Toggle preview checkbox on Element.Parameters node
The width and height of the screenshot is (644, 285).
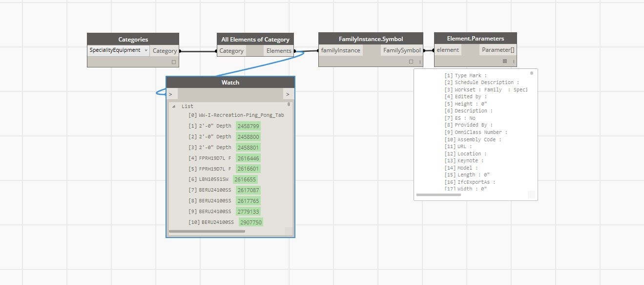[505, 61]
